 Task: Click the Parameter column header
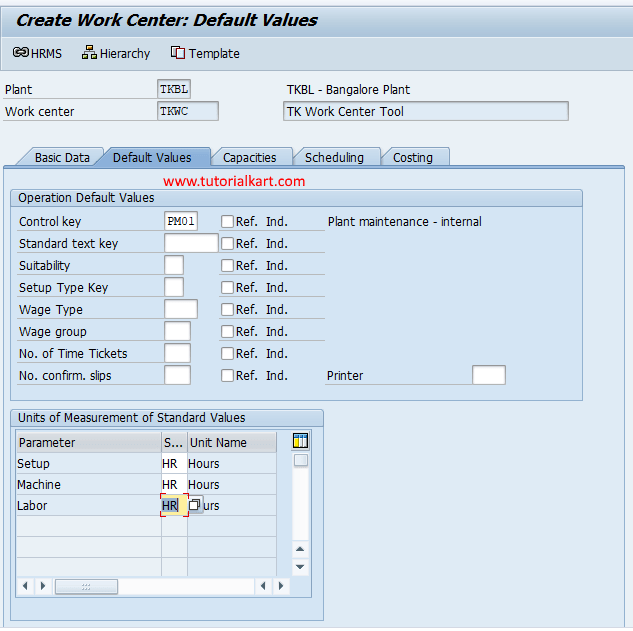88,442
